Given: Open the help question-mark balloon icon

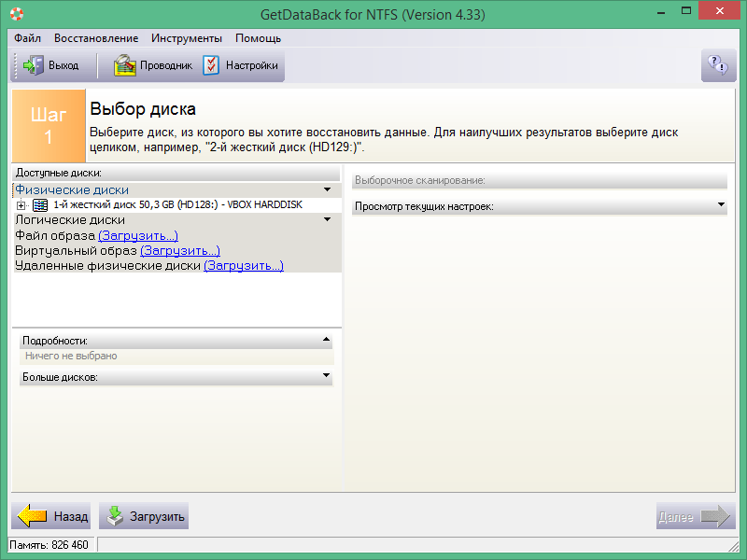Looking at the screenshot, I should click(x=718, y=64).
